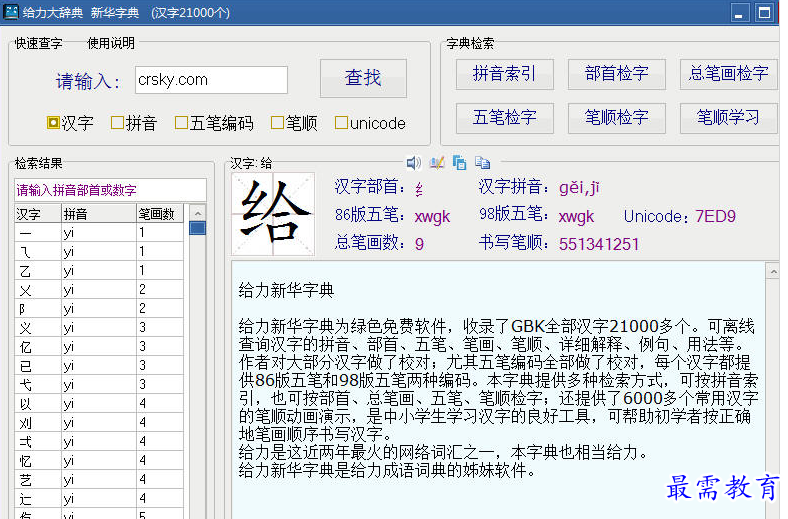Select the unicode search mode option
The height and width of the screenshot is (519, 788).
tap(342, 123)
